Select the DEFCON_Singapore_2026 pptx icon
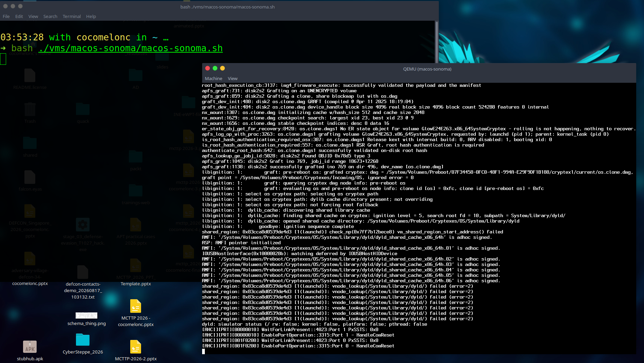Viewport: 644px width, 363px height. click(30, 211)
